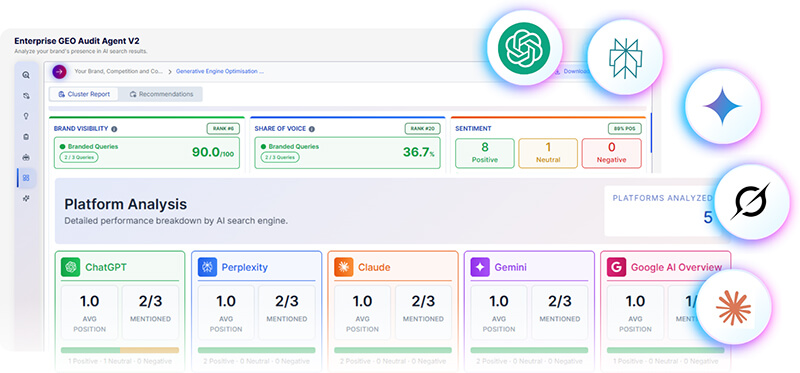Click the Download button
This screenshot has width=800, height=373.
[572, 71]
